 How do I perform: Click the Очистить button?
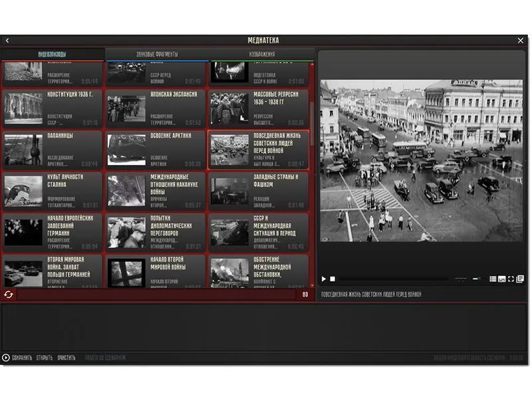66,358
